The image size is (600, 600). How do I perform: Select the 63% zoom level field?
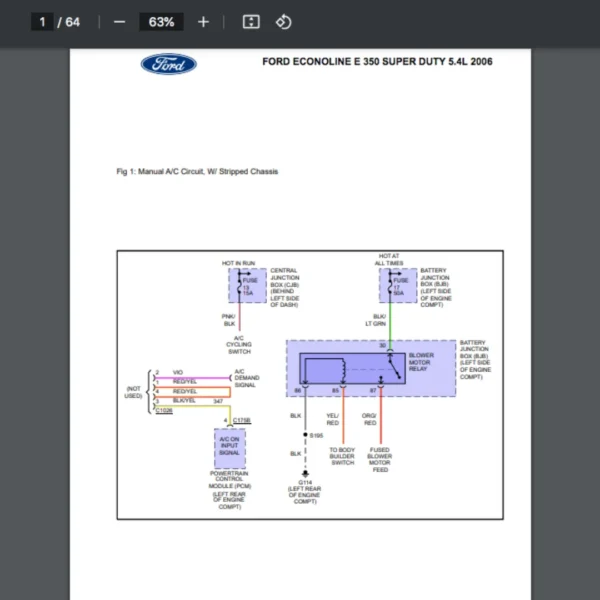pyautogui.click(x=161, y=22)
